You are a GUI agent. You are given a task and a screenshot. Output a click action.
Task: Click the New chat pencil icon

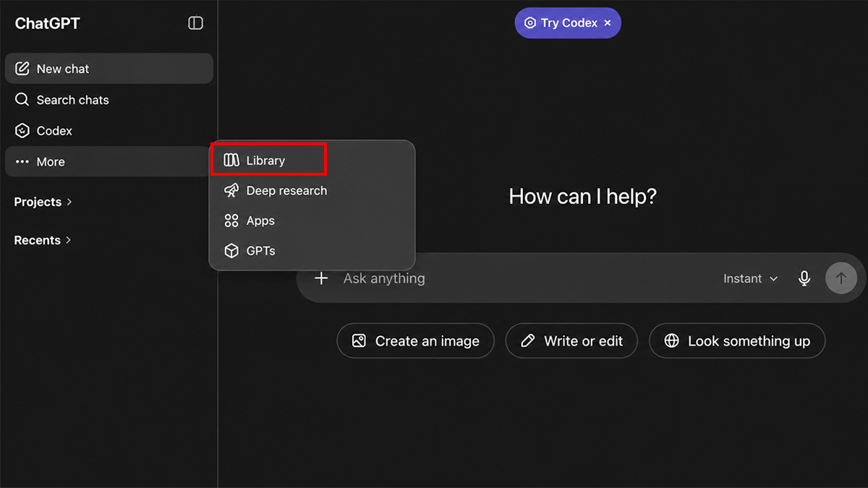tap(22, 69)
